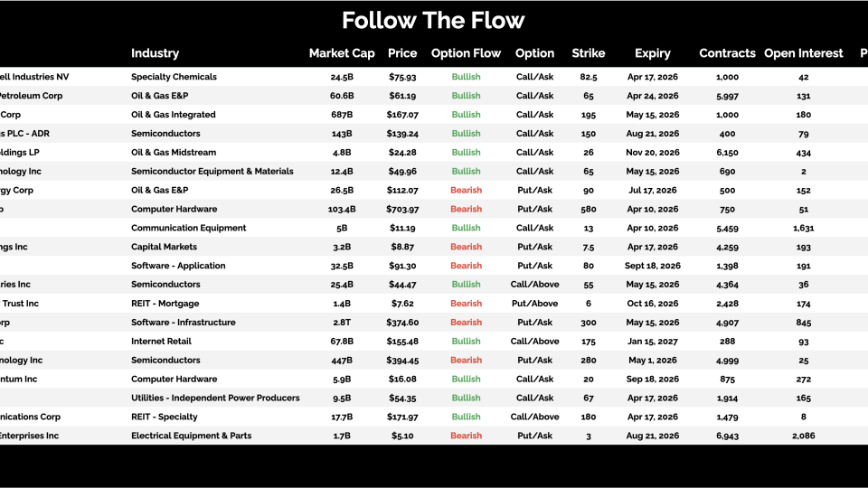This screenshot has width=868, height=488.
Task: Click the Industry column header
Action: pyautogui.click(x=155, y=53)
